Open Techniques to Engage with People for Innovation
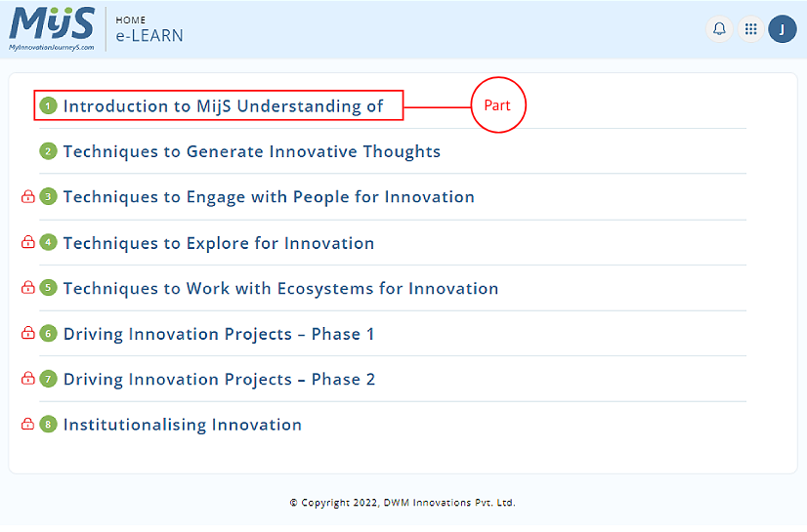 pos(269,197)
